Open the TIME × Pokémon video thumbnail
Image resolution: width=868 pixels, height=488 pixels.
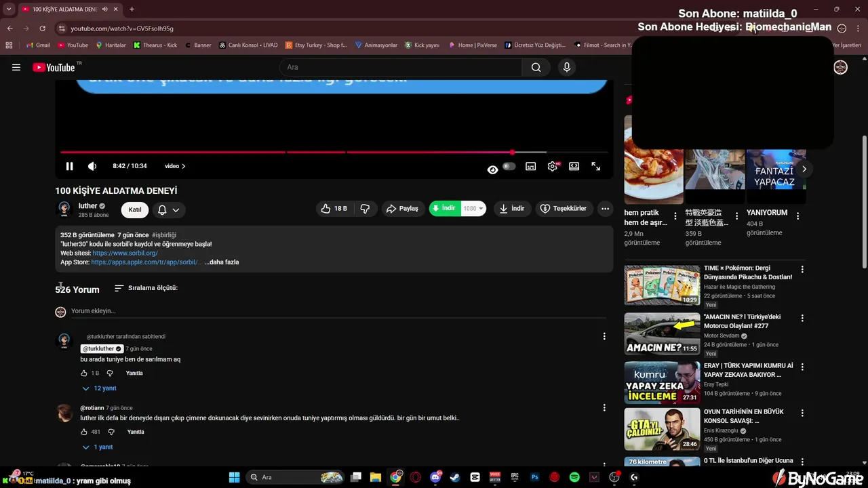[x=662, y=285]
